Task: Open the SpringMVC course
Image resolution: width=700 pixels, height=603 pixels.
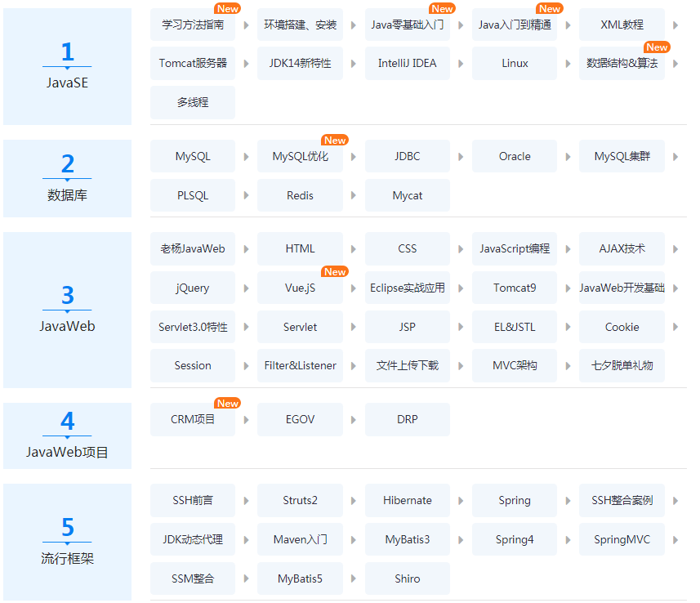Action: [x=622, y=540]
